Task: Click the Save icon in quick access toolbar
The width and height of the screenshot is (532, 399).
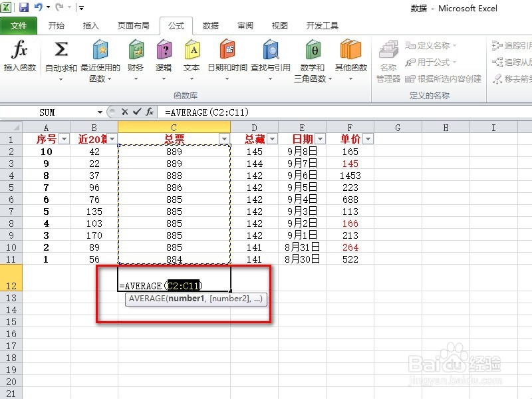Action: click(24, 7)
